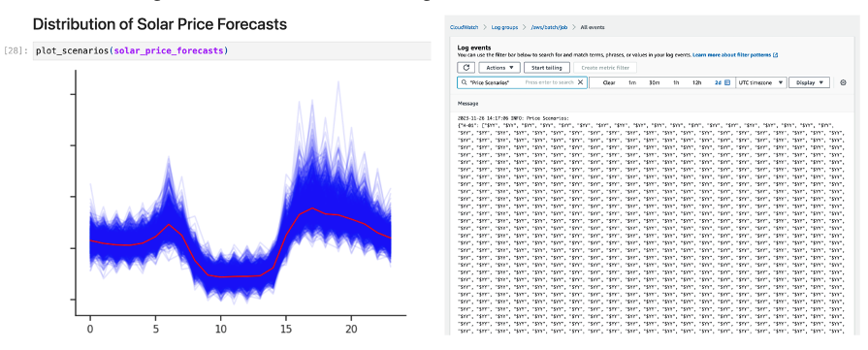Click the Message column header
868x350 pixels.
[x=467, y=104]
